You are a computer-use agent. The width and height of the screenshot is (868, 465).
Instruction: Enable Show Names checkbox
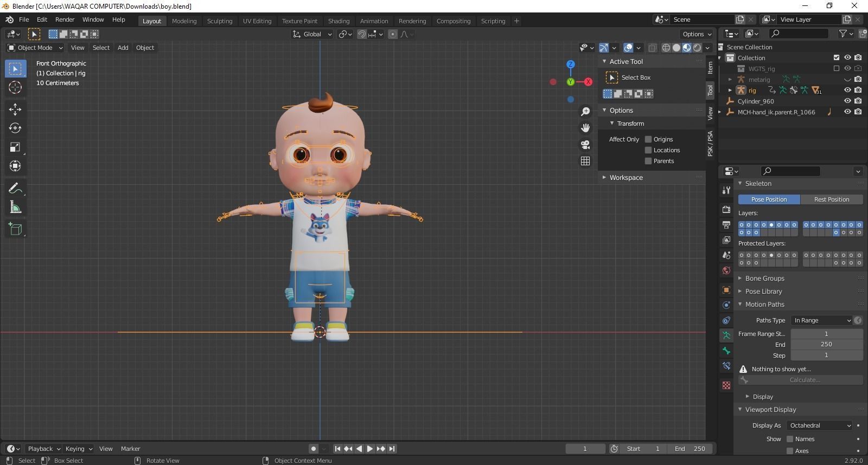coord(790,439)
